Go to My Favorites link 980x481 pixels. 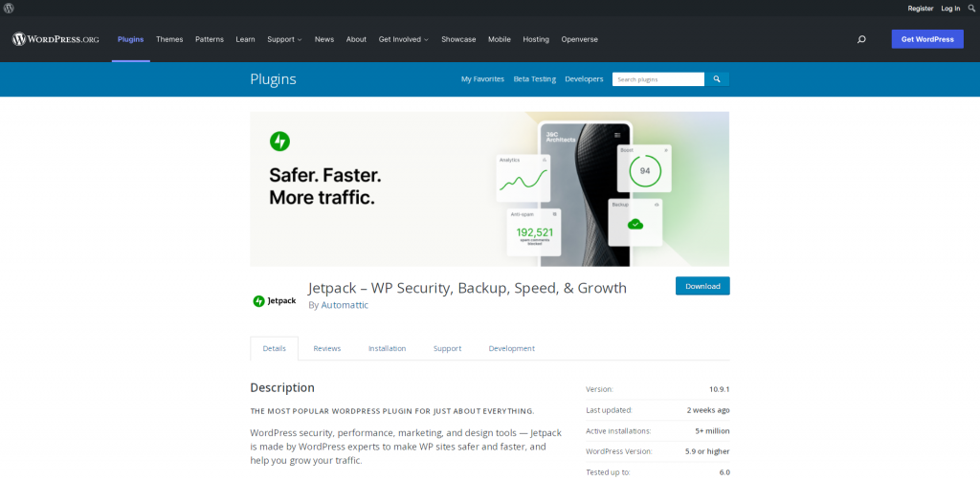(x=482, y=79)
